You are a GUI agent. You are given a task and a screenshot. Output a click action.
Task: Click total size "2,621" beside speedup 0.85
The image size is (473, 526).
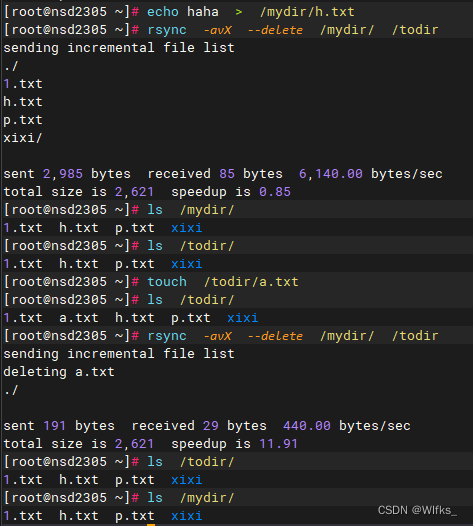coord(134,192)
